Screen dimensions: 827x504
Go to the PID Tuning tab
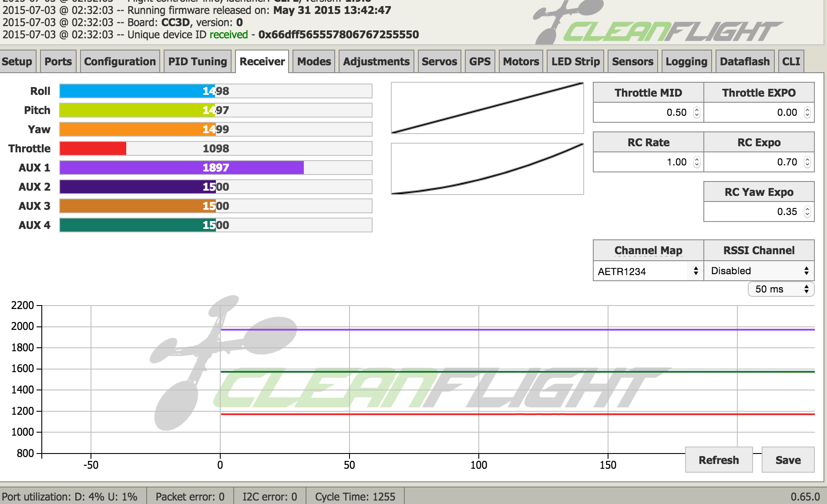click(198, 61)
